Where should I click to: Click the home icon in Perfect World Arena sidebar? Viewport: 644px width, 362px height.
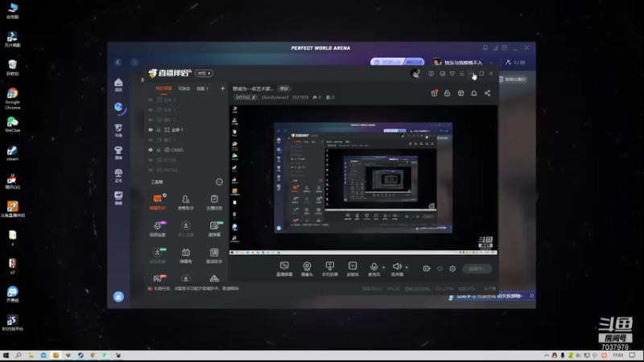coord(118,84)
